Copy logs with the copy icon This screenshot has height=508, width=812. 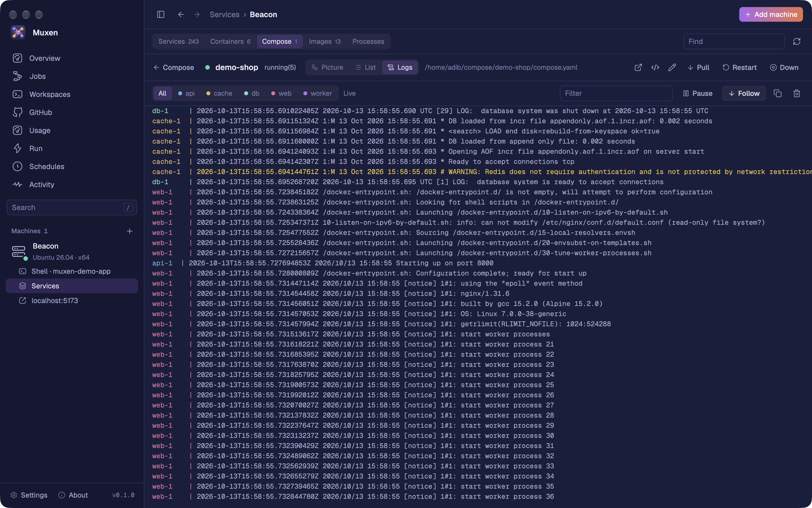pos(778,93)
